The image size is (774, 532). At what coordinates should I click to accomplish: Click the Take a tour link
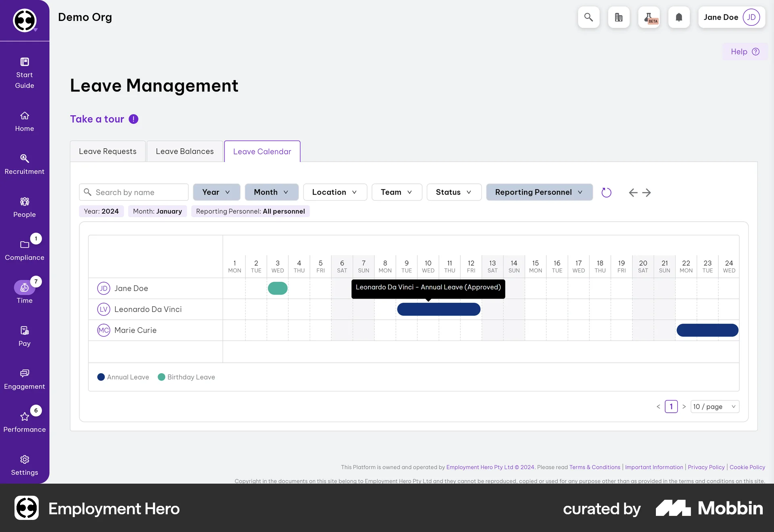97,119
